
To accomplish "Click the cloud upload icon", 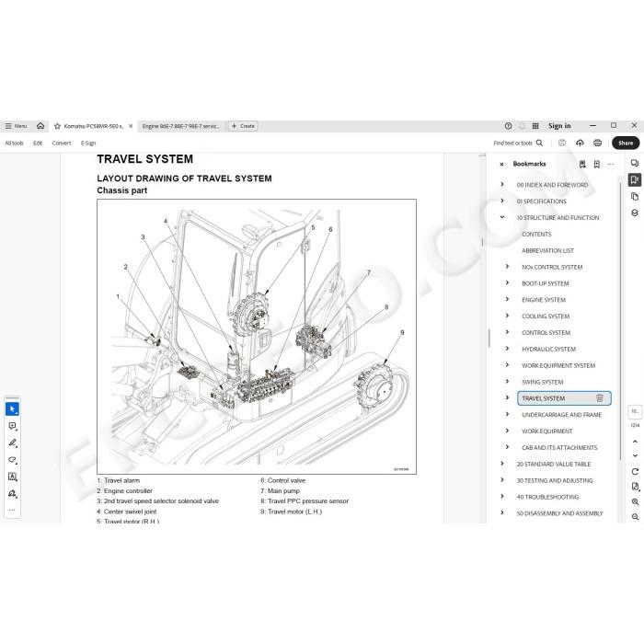I will pyautogui.click(x=580, y=143).
